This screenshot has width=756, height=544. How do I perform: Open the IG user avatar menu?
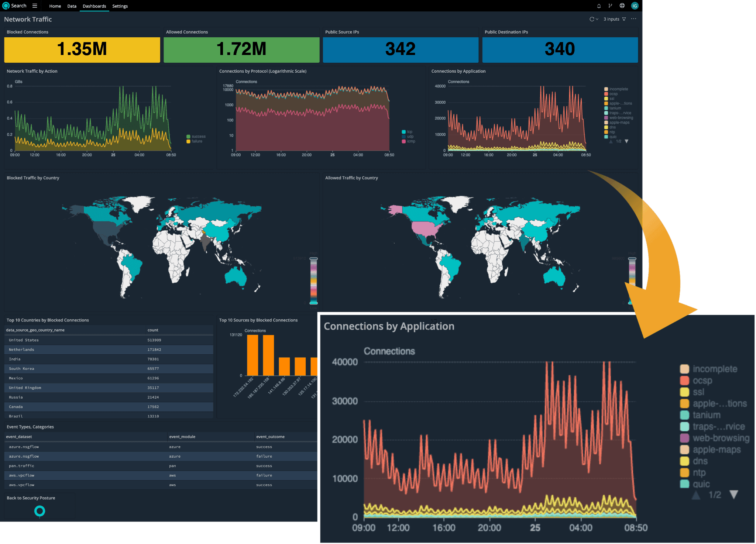click(635, 6)
